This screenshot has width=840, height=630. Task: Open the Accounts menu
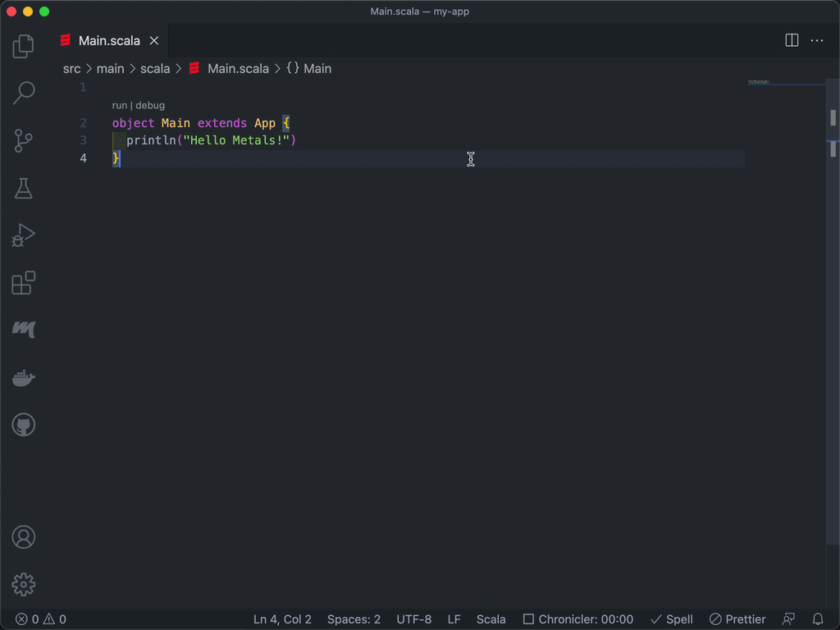click(x=23, y=536)
